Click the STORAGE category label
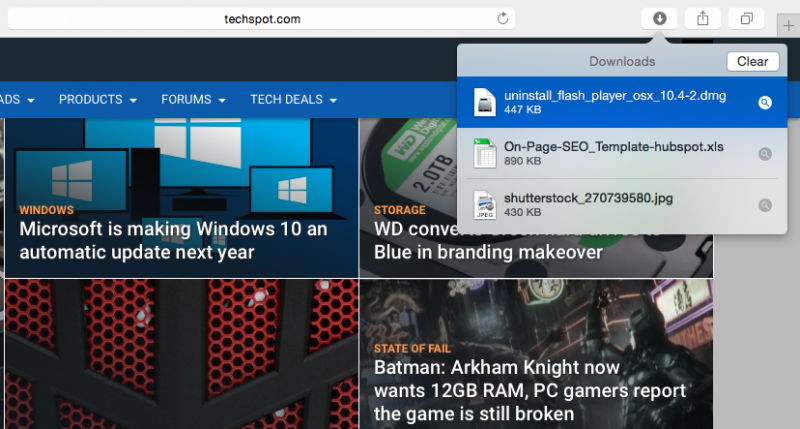This screenshot has width=800, height=429. 399,210
